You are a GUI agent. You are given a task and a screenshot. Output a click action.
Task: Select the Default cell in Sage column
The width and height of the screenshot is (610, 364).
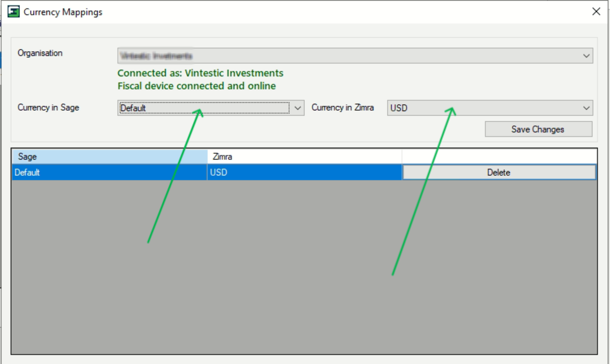(110, 172)
